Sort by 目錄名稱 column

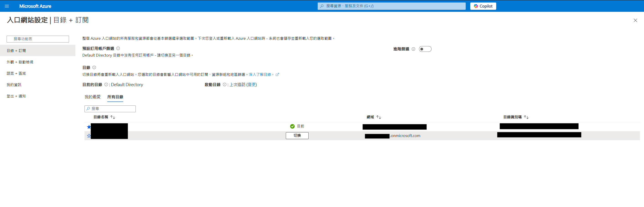click(x=113, y=117)
